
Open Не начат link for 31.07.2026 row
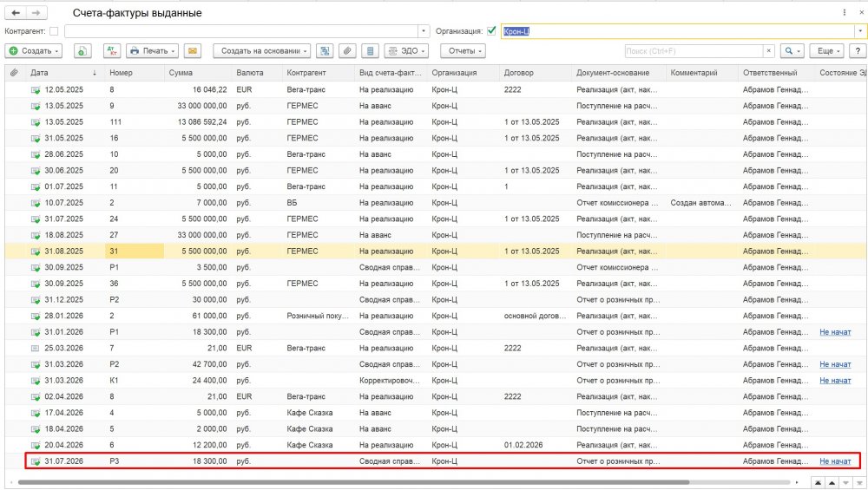click(835, 461)
